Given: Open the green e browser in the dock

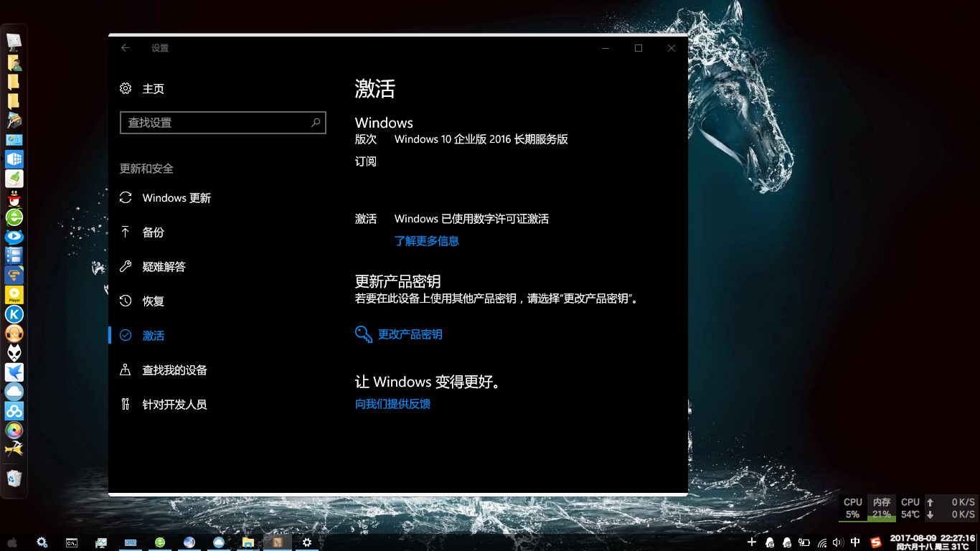Looking at the screenshot, I should coord(14,217).
